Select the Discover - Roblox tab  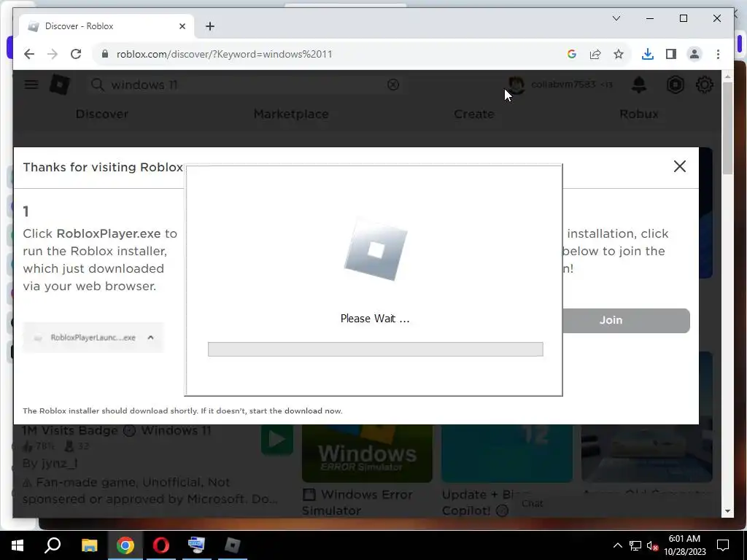[107, 26]
